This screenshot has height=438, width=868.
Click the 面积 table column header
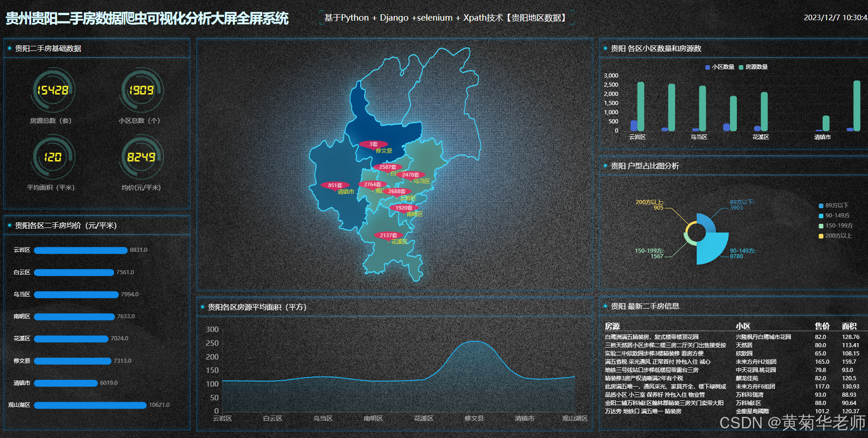tap(849, 326)
